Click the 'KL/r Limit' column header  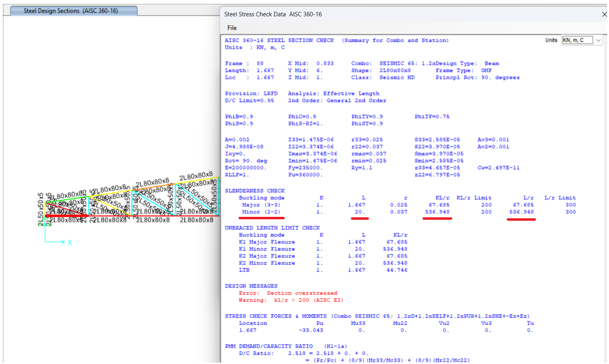coord(474,198)
